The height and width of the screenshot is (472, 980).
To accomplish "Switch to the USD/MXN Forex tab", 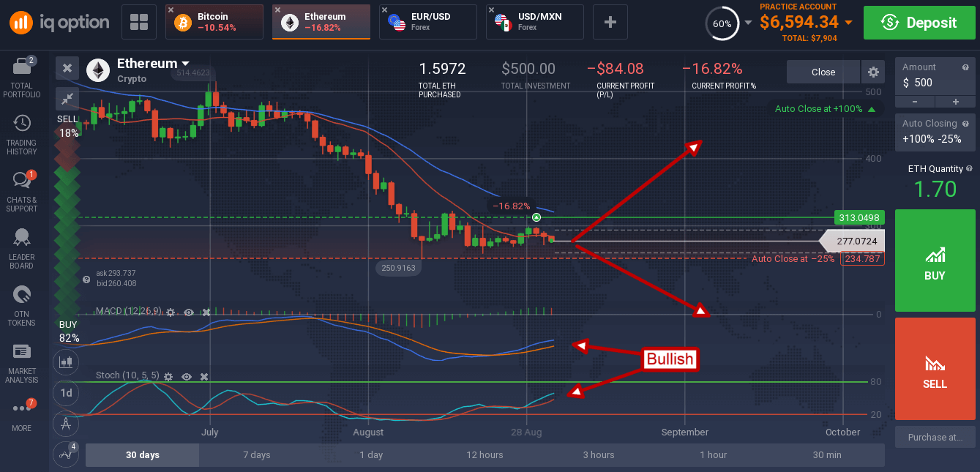I will (534, 22).
